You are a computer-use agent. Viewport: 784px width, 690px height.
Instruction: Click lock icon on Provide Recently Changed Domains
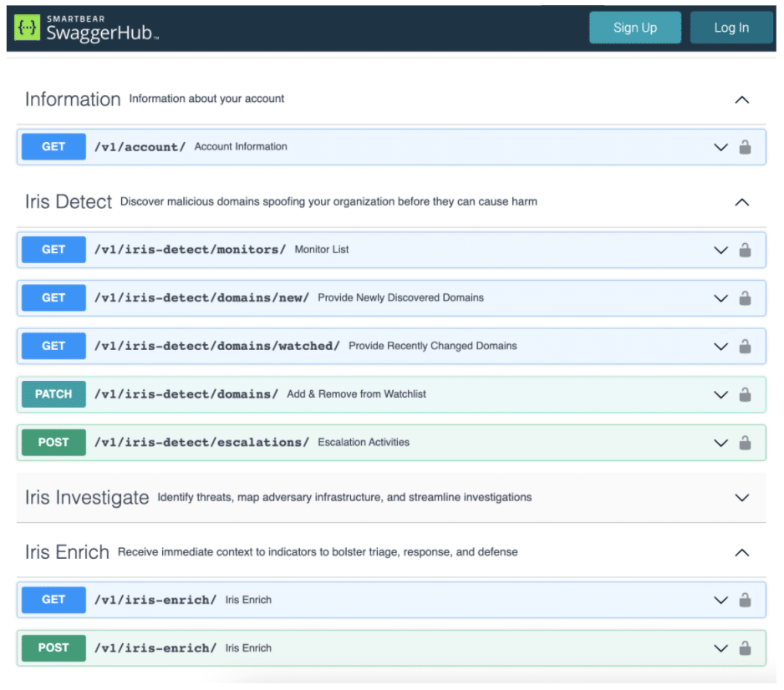(745, 346)
